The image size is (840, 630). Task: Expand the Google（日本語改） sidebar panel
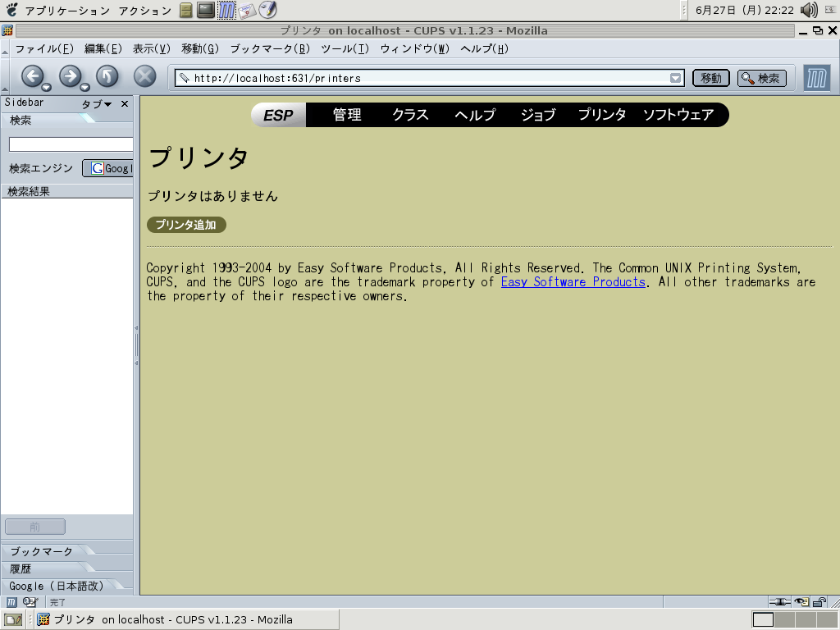[57, 586]
